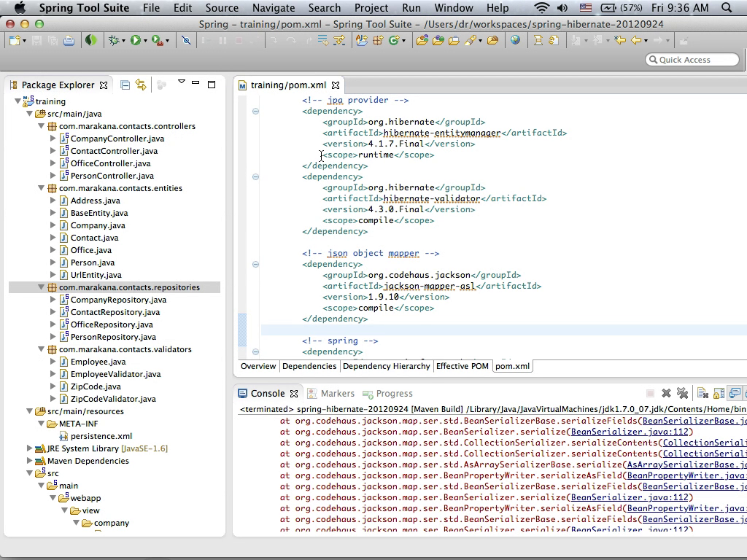Expand CompanyController.java tree node

[x=53, y=138]
